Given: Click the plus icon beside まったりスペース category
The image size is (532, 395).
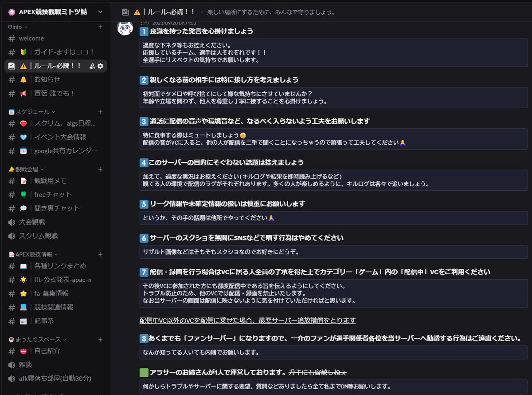Looking at the screenshot, I should (x=100, y=340).
